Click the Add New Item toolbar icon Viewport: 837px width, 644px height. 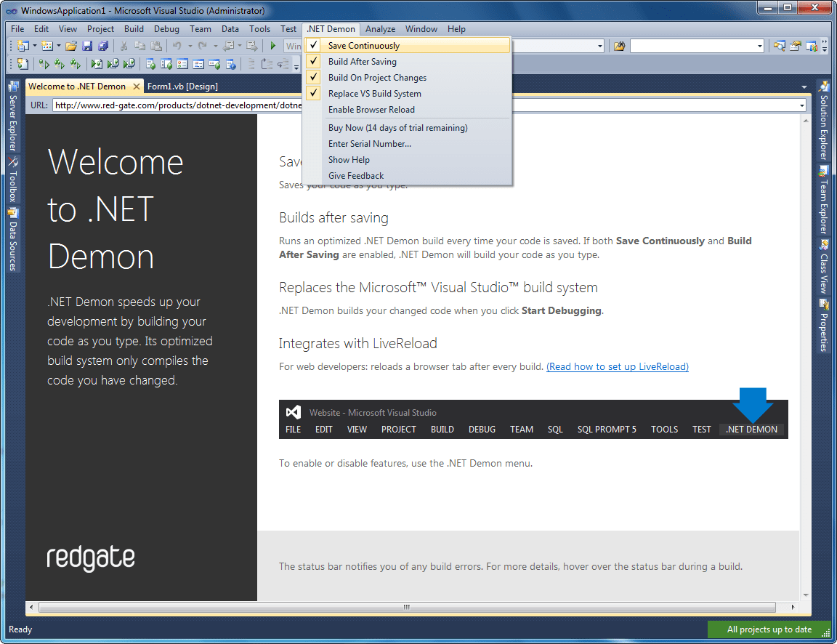click(x=47, y=46)
